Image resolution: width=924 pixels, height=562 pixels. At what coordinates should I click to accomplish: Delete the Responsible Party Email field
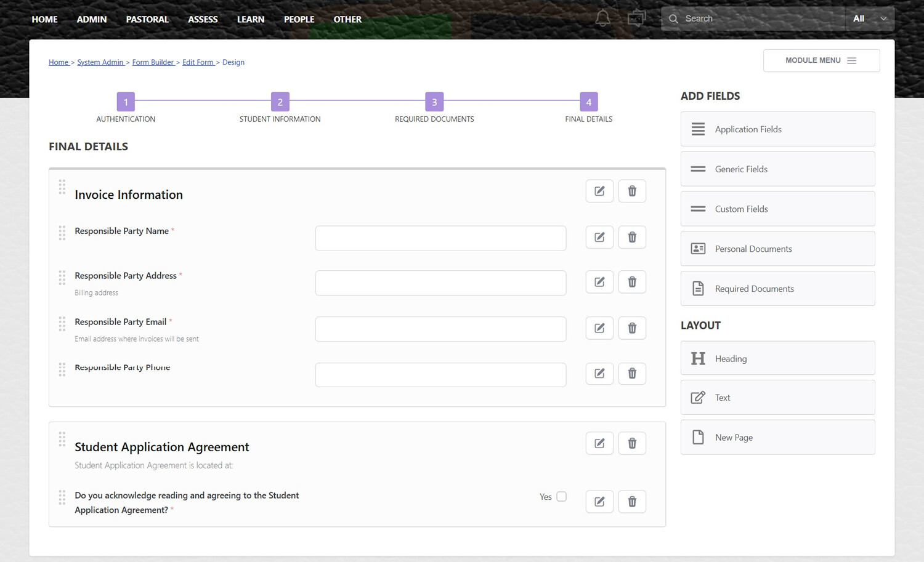pyautogui.click(x=632, y=328)
